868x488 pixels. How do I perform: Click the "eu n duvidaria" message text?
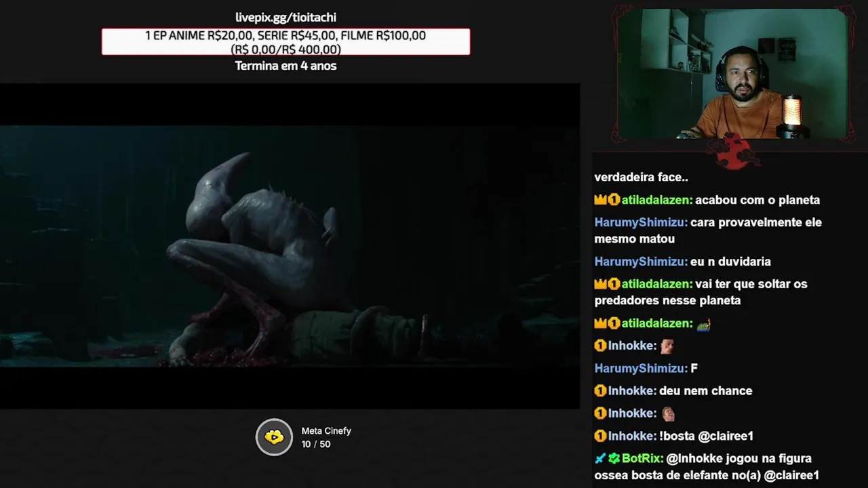tap(730, 261)
